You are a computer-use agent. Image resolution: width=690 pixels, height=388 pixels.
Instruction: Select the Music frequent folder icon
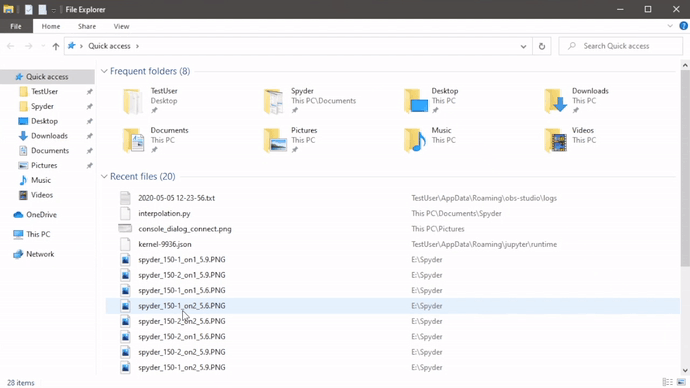pyautogui.click(x=415, y=140)
